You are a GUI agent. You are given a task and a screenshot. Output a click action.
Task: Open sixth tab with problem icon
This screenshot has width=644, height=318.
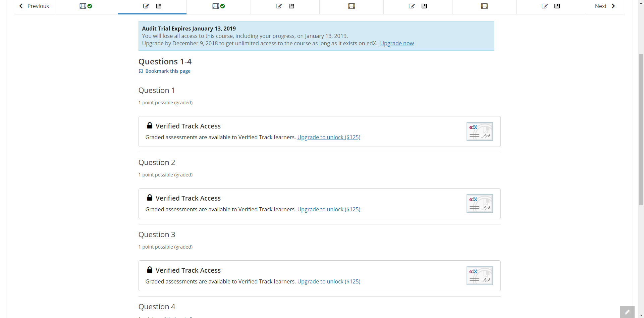point(418,6)
